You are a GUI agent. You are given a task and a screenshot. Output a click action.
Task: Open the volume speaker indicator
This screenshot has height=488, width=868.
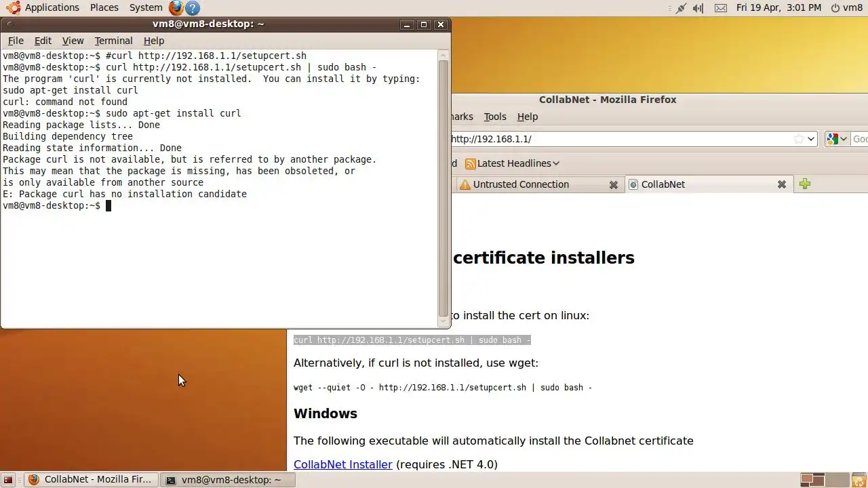tap(698, 8)
